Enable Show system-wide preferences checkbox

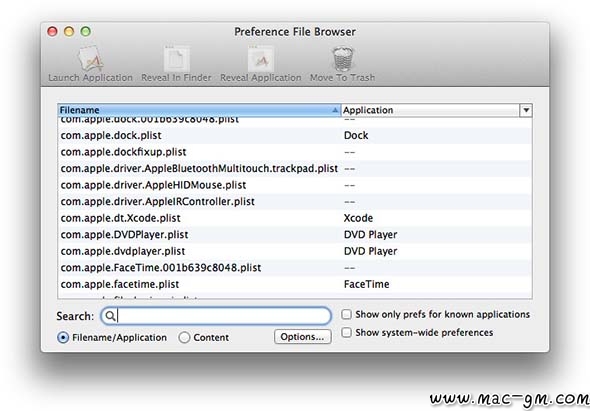346,332
